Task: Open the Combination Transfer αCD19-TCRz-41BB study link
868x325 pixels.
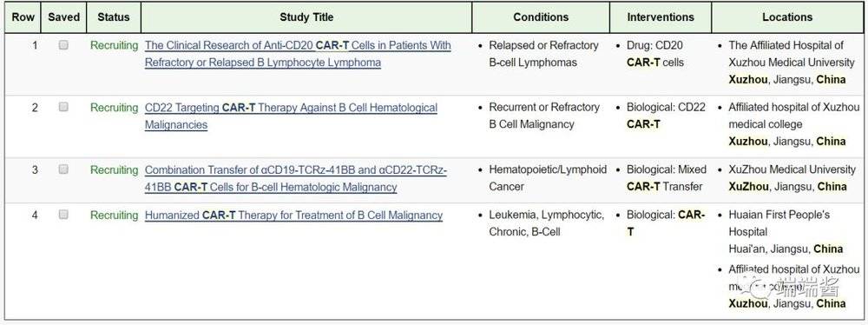Action: click(x=296, y=178)
